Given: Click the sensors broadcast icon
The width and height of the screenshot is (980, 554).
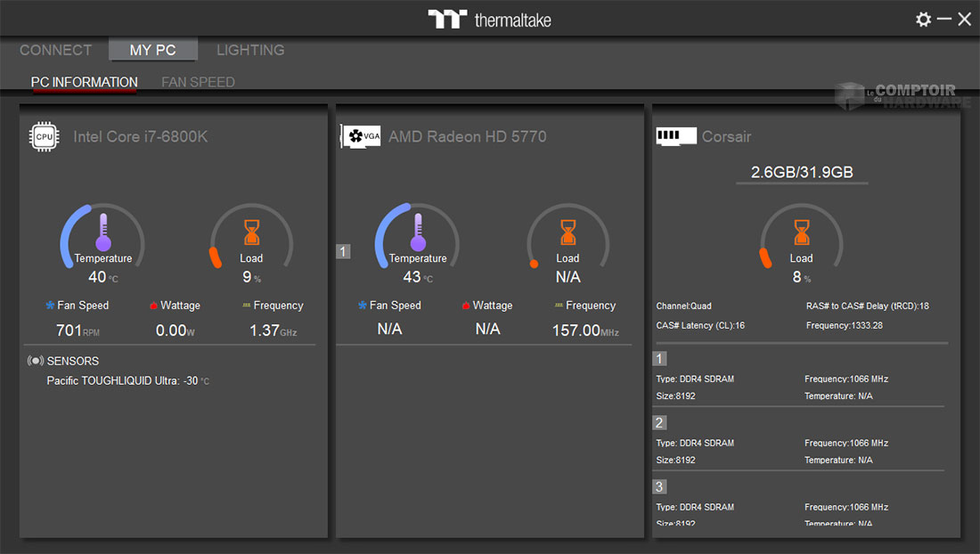Looking at the screenshot, I should (x=36, y=361).
